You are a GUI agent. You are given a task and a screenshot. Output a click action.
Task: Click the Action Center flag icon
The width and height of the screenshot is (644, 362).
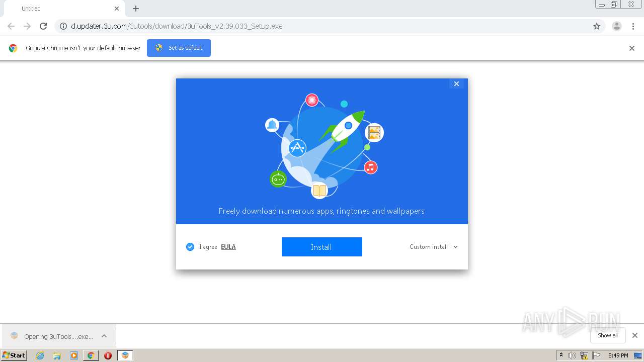click(596, 355)
